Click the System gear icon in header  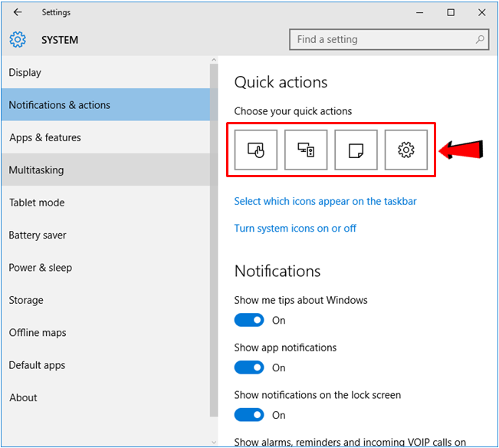(x=18, y=39)
